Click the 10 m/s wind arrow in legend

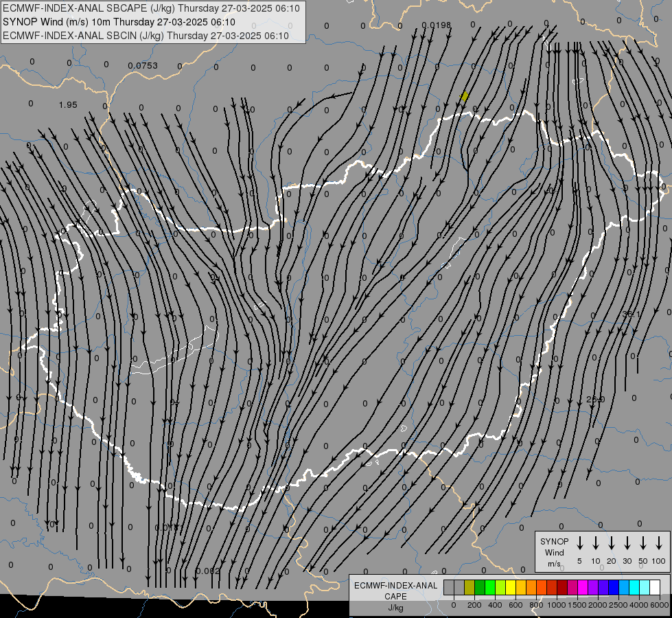coord(595,542)
